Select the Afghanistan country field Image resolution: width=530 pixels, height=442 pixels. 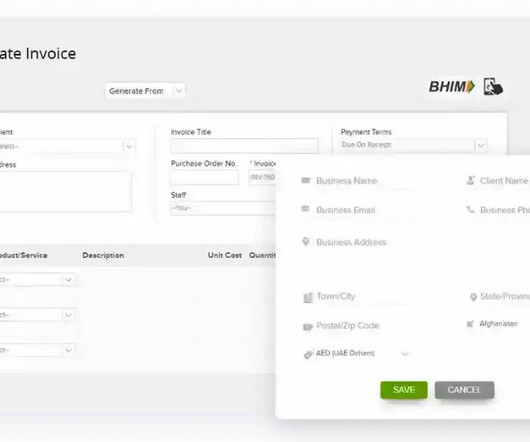[498, 324]
